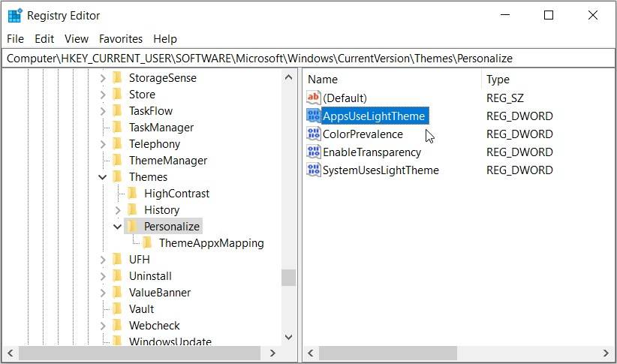This screenshot has height=364, width=617.
Task: Click the HighContrast folder icon
Action: click(x=133, y=193)
